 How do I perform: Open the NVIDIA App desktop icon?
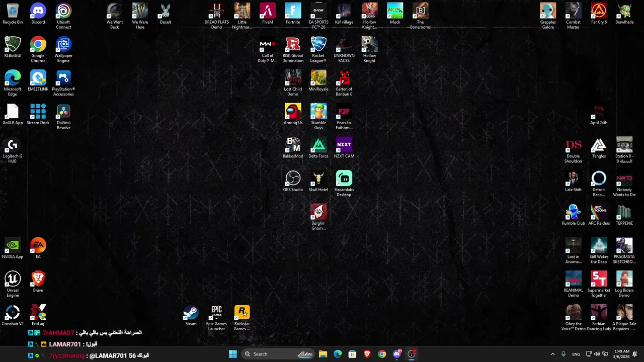(13, 248)
